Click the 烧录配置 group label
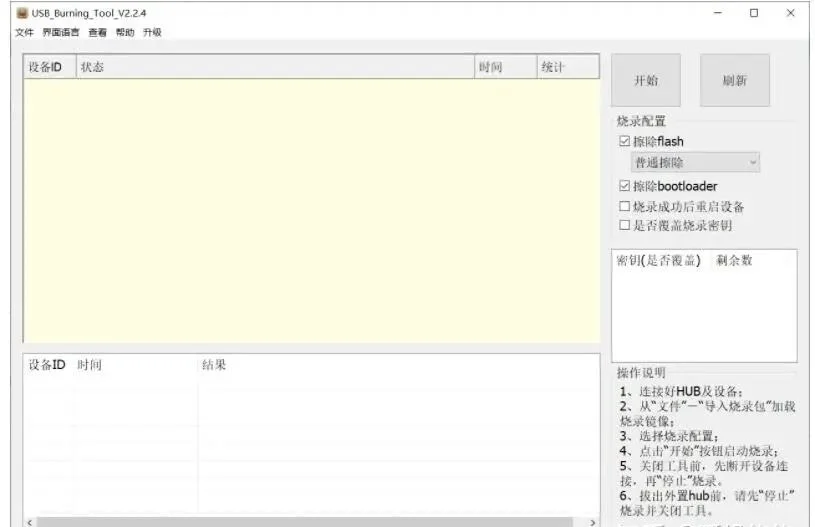 pos(641,121)
